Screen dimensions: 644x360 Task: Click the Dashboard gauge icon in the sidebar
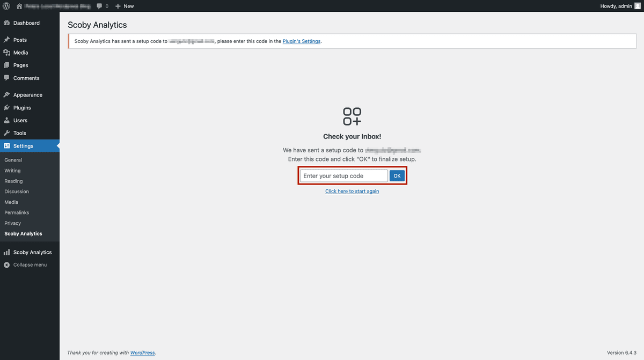[x=7, y=23]
